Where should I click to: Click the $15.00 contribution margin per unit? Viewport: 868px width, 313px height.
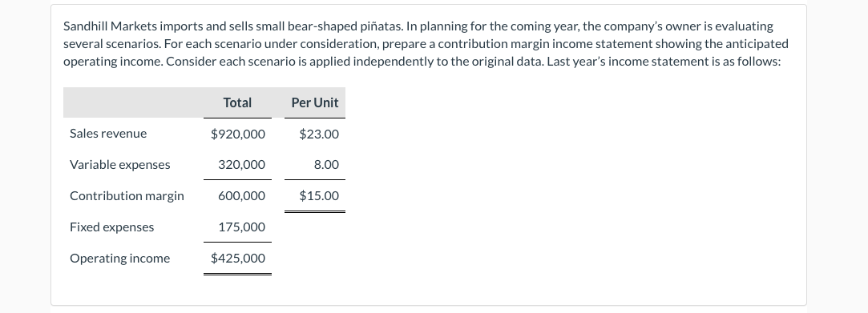tap(319, 196)
